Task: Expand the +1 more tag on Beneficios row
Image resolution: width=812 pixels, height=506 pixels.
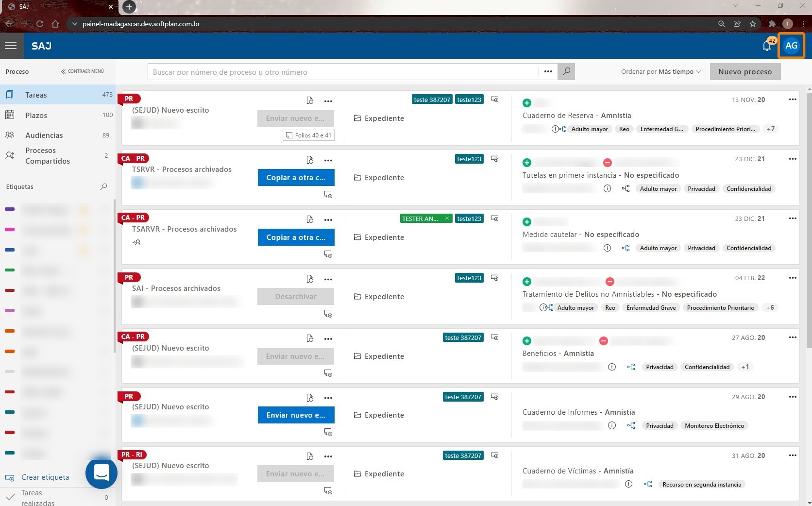Action: coord(745,367)
